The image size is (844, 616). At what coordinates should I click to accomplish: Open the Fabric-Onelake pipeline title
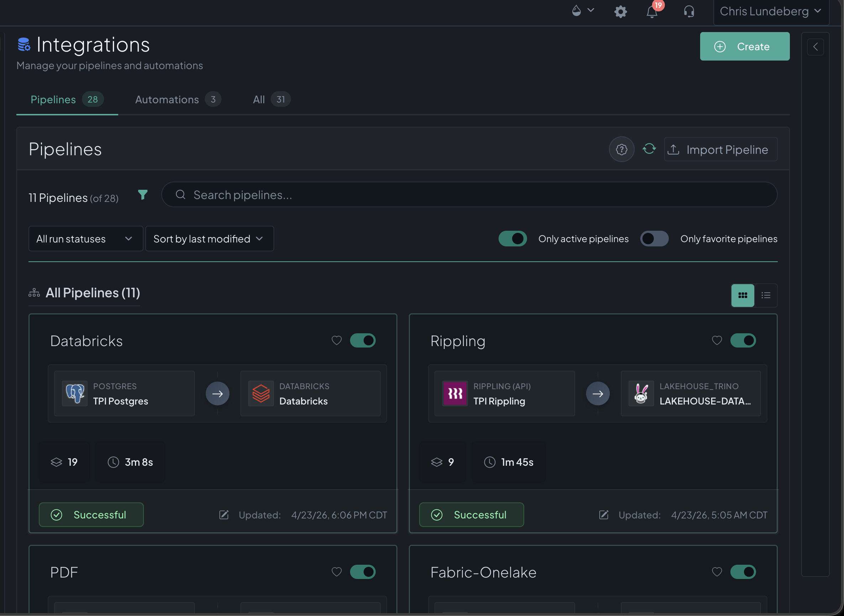[483, 572]
